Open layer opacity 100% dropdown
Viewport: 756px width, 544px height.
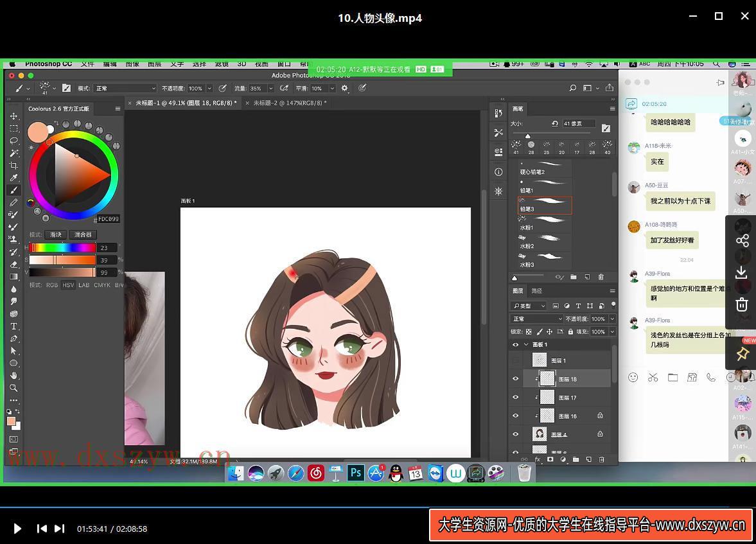click(612, 319)
